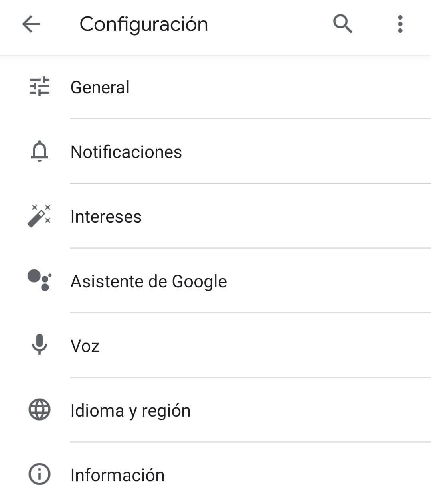Click the Voz microphone icon

click(40, 345)
